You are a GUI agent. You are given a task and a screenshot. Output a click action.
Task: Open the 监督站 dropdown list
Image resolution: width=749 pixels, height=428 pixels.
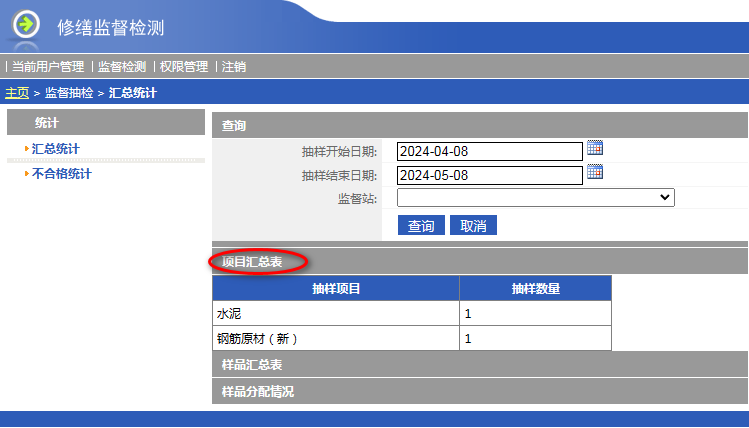point(535,198)
